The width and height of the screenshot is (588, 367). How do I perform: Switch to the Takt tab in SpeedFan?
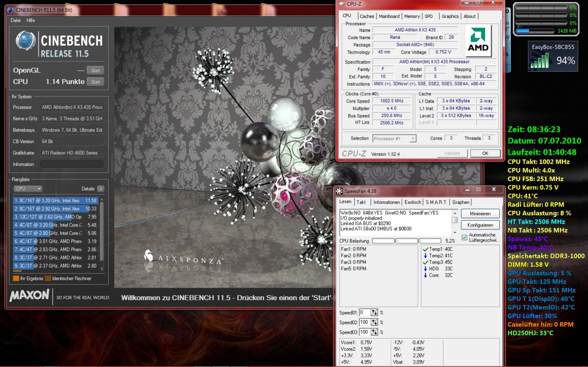[x=361, y=202]
